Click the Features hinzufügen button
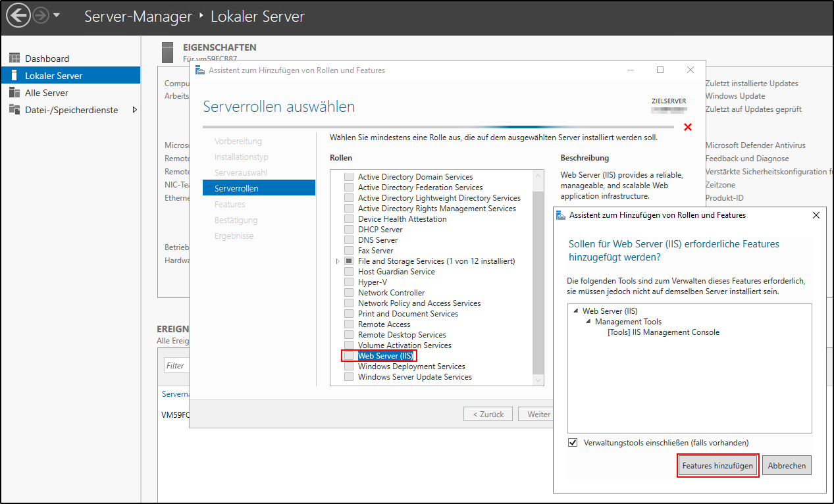Image resolution: width=834 pixels, height=504 pixels. pyautogui.click(x=717, y=465)
